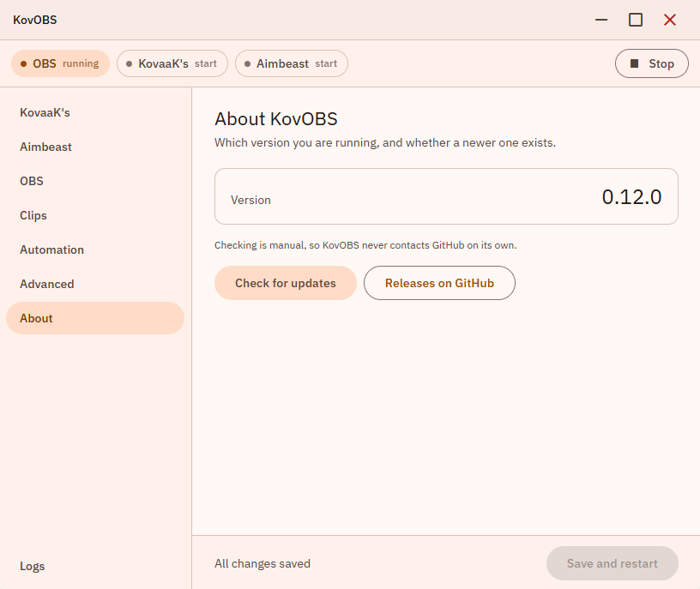Click the Version label in the card

(250, 200)
